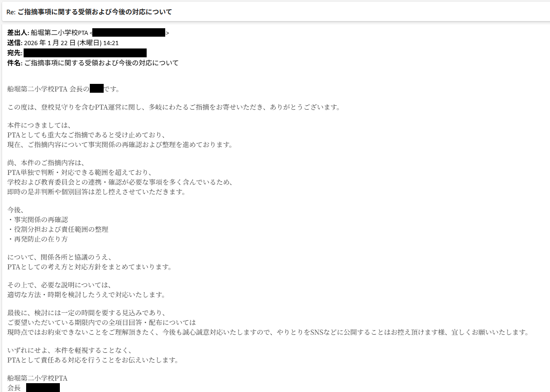Viewport: 550px width, 392px height.
Task: Click the line 本件につきましては、
Action: coord(39,126)
